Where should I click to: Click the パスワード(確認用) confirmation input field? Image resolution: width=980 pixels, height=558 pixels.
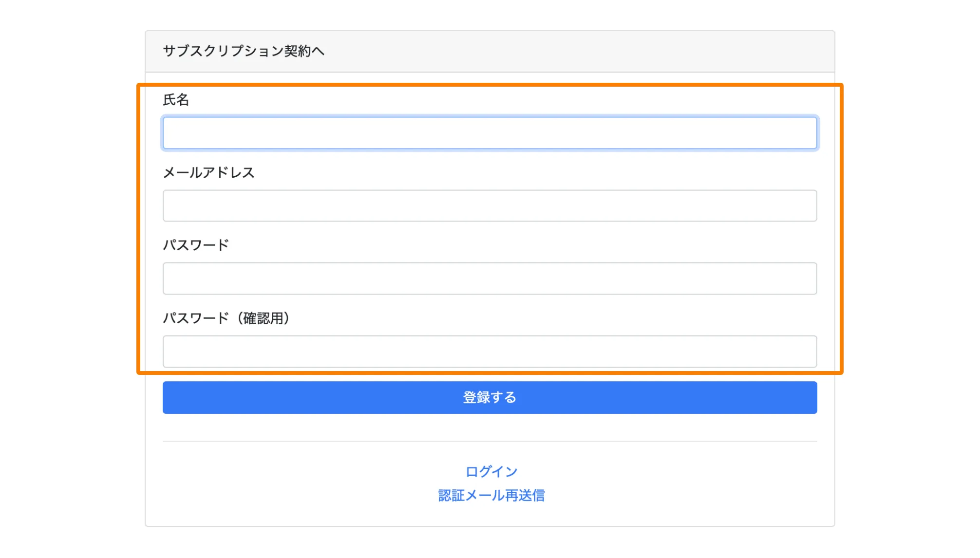coord(490,352)
